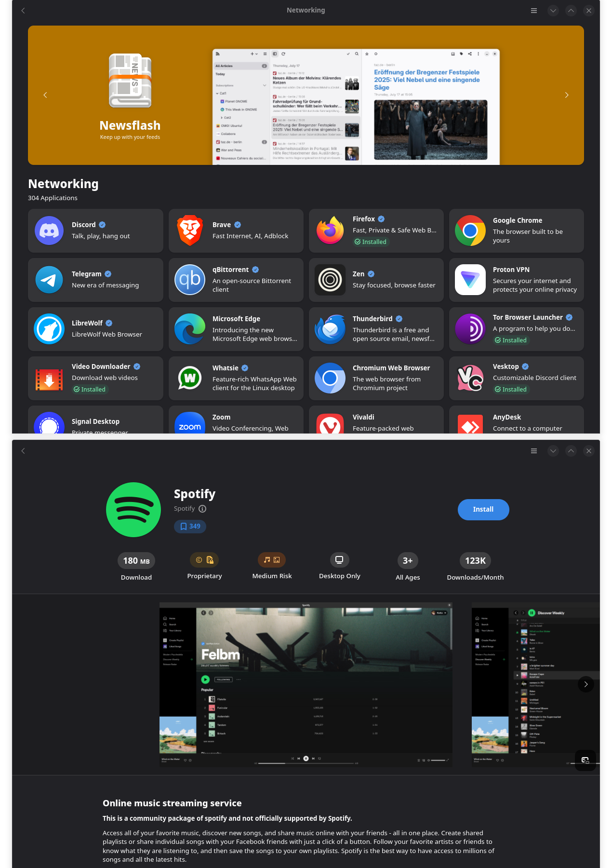The width and height of the screenshot is (612, 868).
Task: Open the Zoom app icon
Action: pyautogui.click(x=190, y=423)
